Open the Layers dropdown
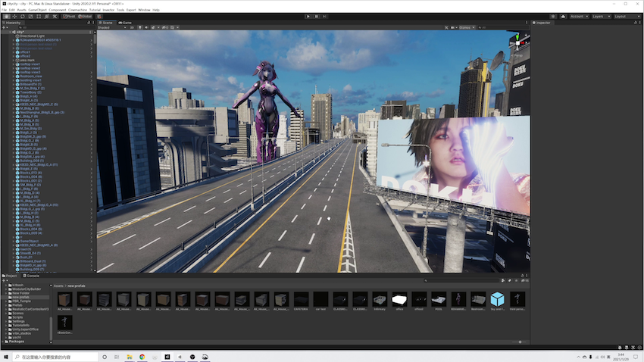The image size is (644, 362). 601,16
